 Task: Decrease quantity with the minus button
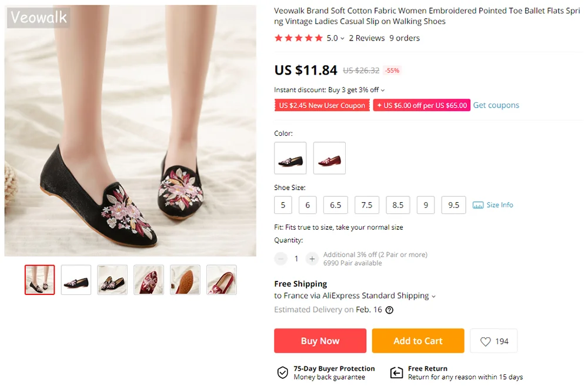(x=281, y=259)
